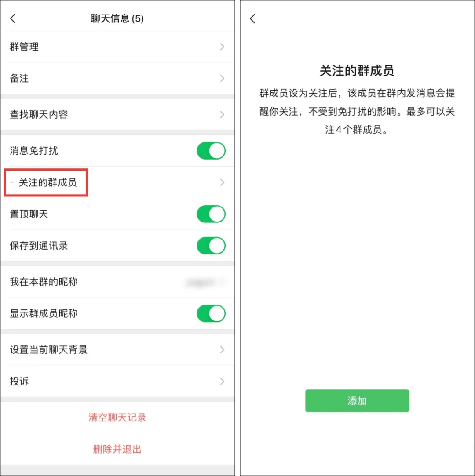Toggle 保存到通讯录 switch off
Screen dimensions: 475x476
[211, 246]
